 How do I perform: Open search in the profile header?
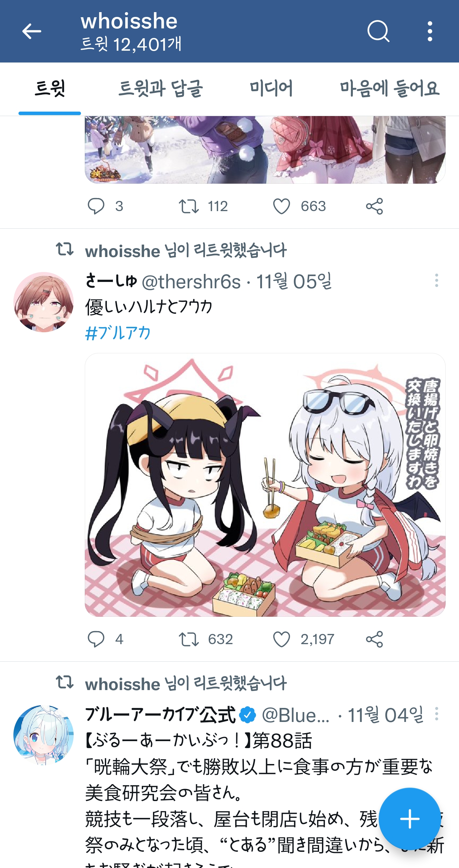(x=378, y=31)
